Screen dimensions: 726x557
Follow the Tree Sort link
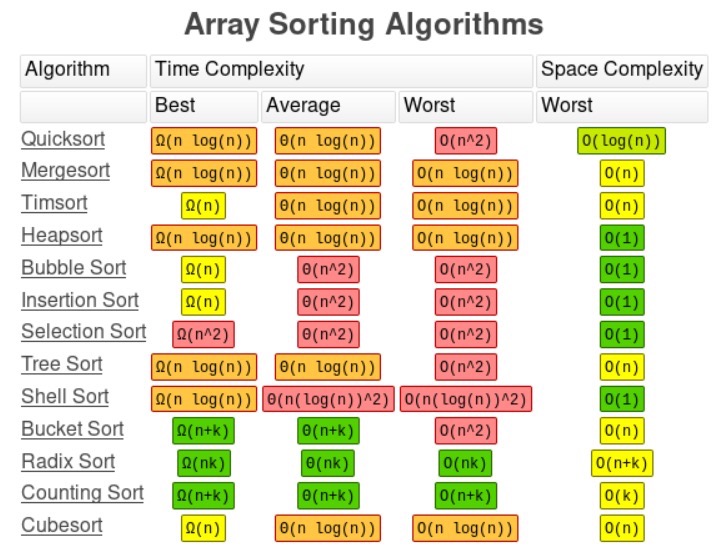point(62,364)
